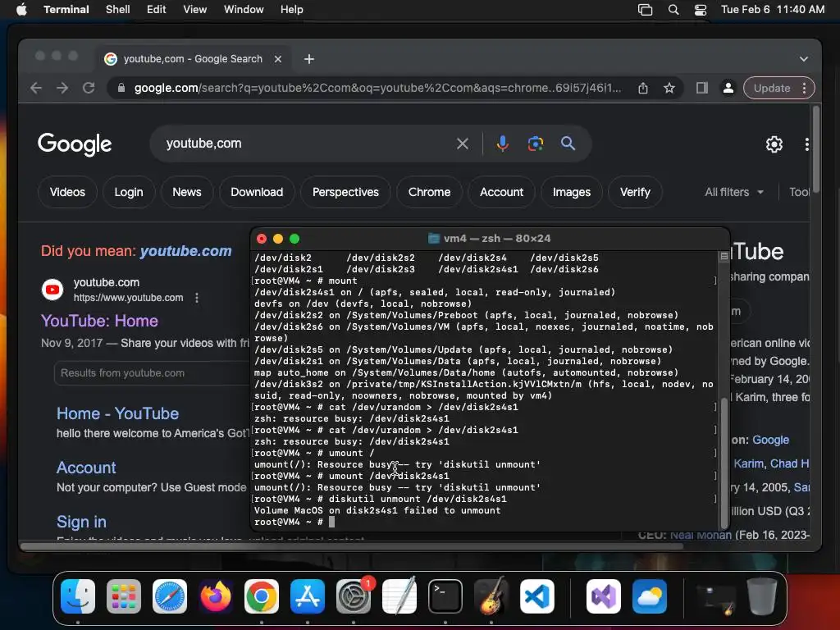
Task: Click the date and time display
Action: pos(773,9)
